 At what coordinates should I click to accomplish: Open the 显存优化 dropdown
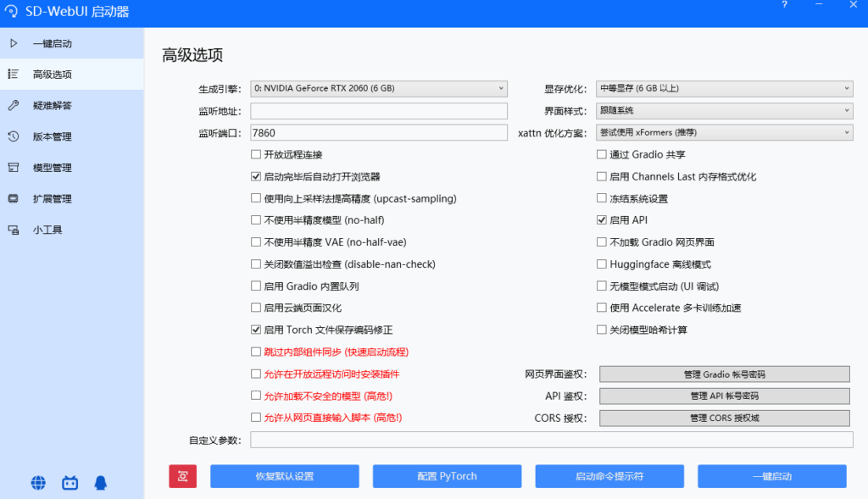coord(725,87)
